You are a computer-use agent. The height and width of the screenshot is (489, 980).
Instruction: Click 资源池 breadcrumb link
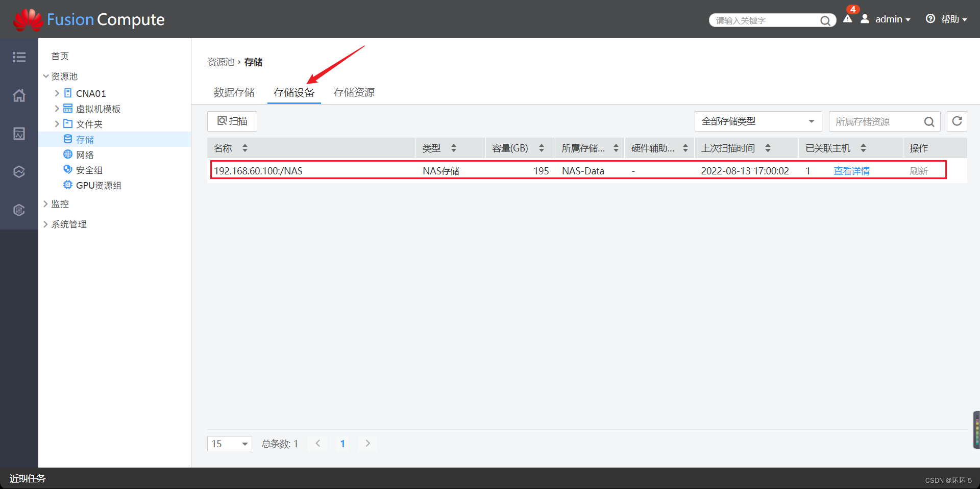point(220,62)
